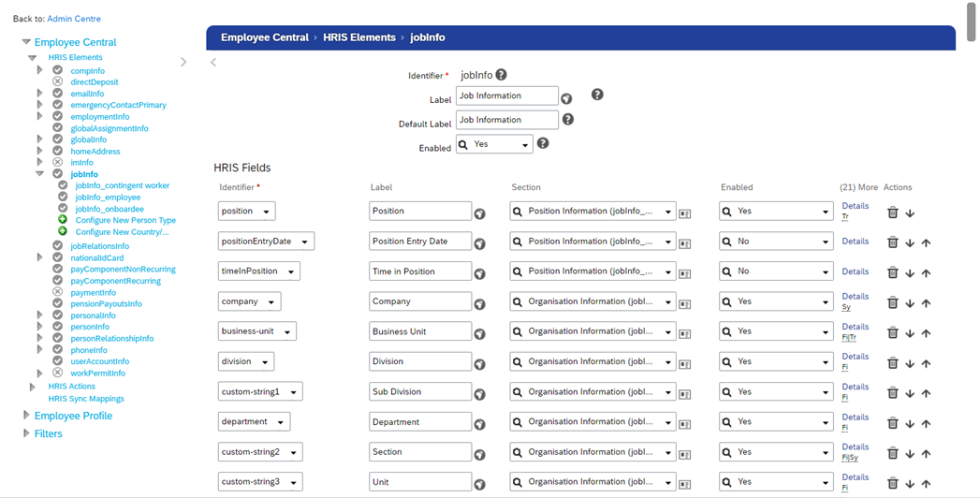
Task: Click translation globe for Business Unit label
Action: pos(479,335)
